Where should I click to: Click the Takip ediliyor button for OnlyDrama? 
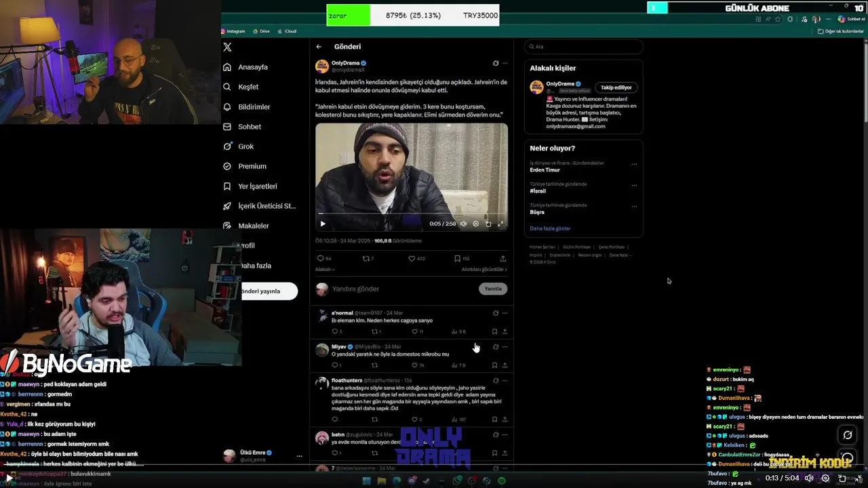point(616,87)
